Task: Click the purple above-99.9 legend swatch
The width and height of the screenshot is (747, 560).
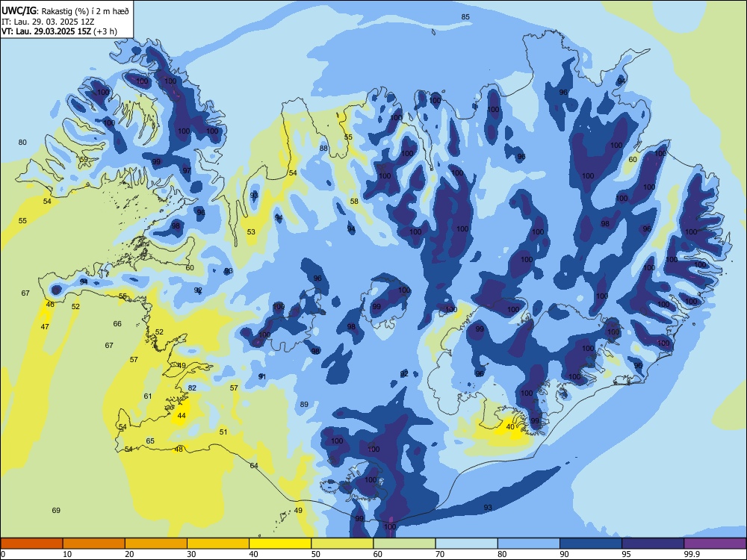Action: pyautogui.click(x=715, y=544)
